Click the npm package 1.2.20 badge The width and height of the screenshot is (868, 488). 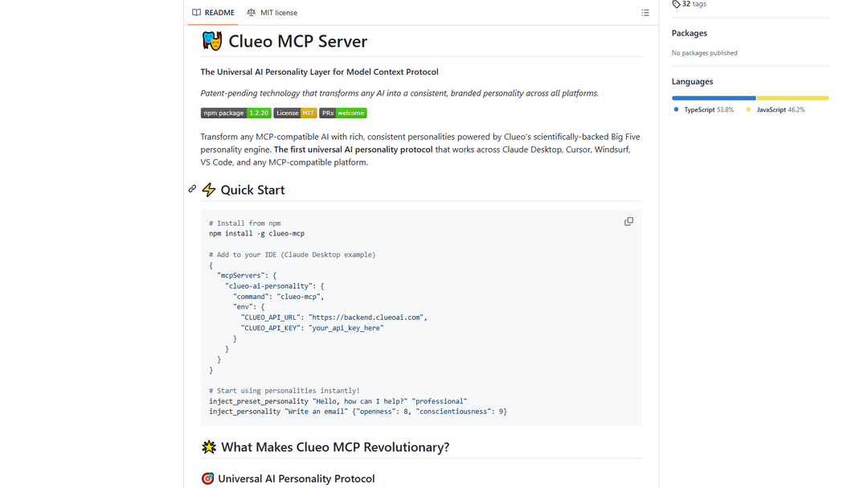pyautogui.click(x=235, y=113)
